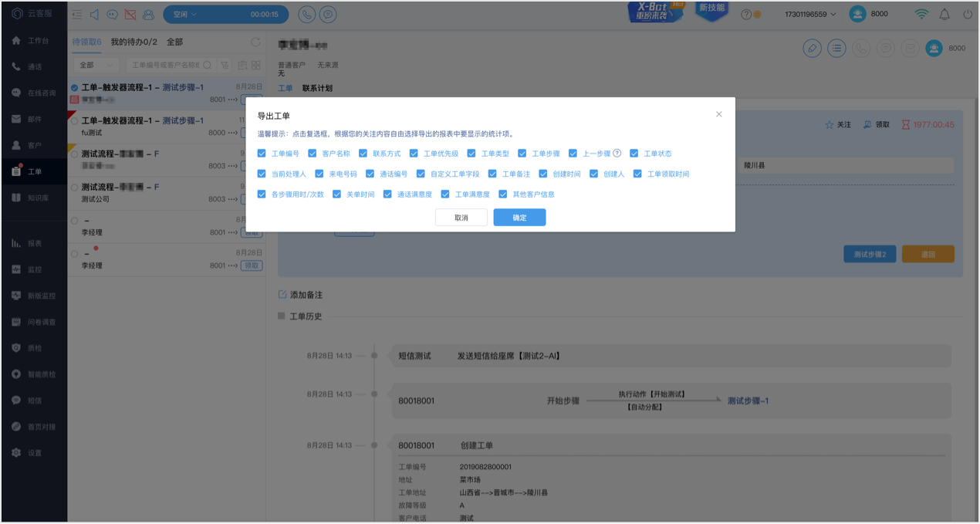
Task: Open the 知识库 sidebar icon
Action: 16,198
